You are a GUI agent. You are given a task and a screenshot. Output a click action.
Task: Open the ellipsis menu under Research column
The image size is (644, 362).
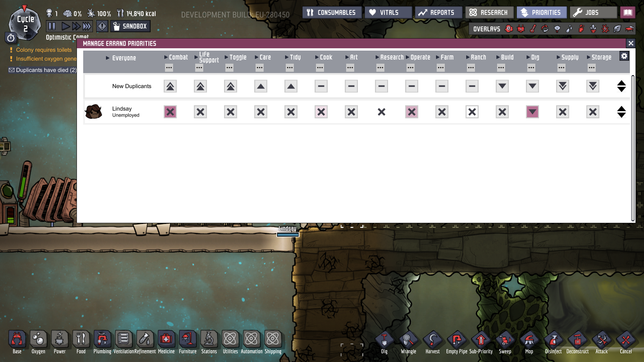coord(380,68)
